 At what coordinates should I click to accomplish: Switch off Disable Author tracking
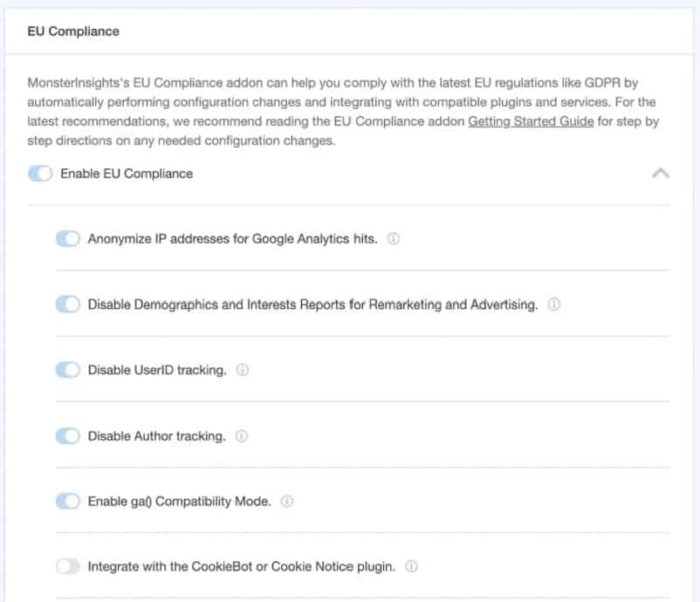pyautogui.click(x=67, y=435)
